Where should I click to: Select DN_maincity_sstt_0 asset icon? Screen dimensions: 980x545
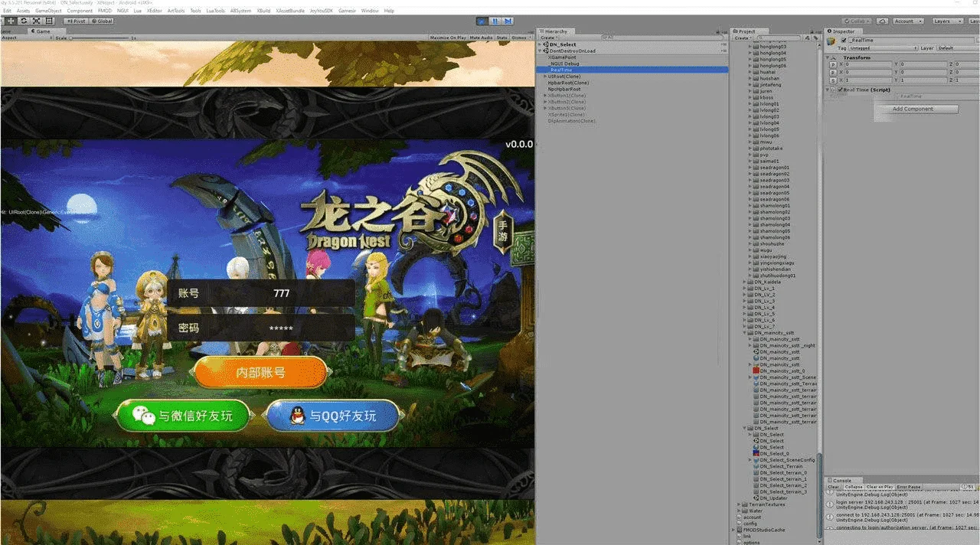(756, 371)
